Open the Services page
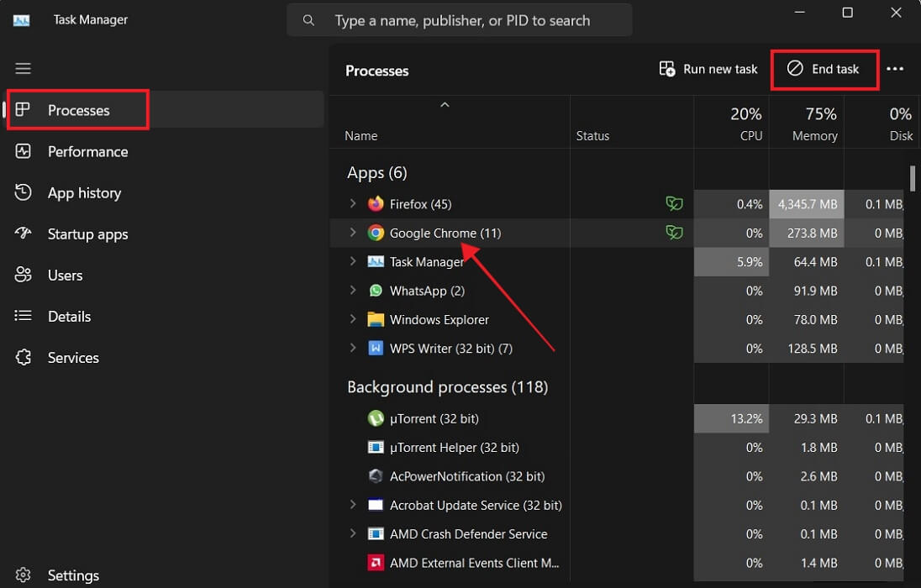 coord(74,357)
